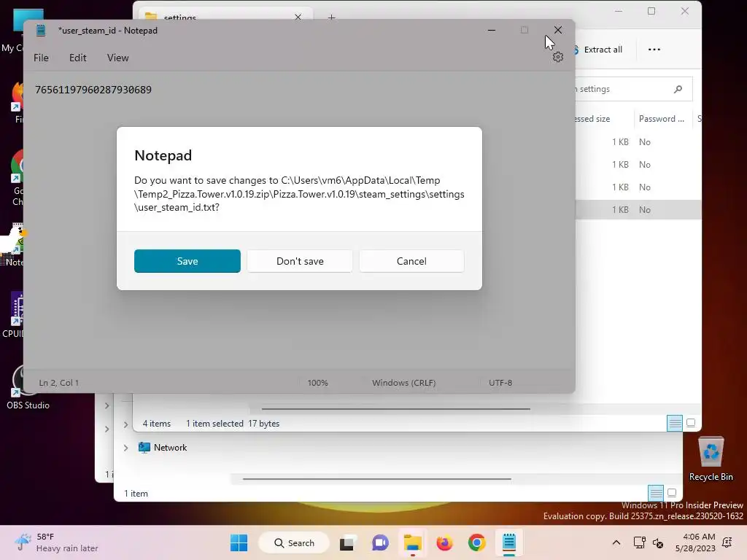Screen dimensions: 747x560
Task: Open the Notepad File menu
Action: coord(41,58)
